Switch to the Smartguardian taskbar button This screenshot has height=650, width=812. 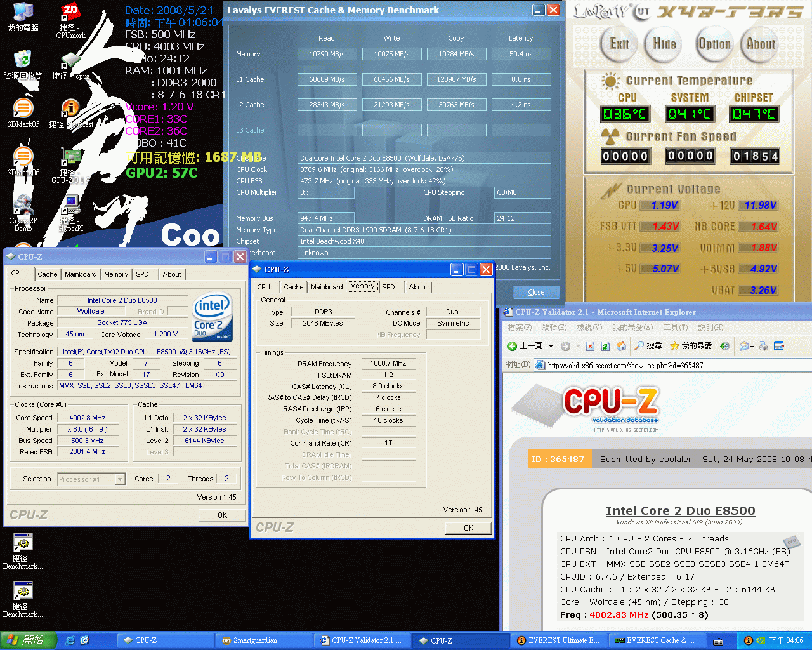tap(255, 640)
